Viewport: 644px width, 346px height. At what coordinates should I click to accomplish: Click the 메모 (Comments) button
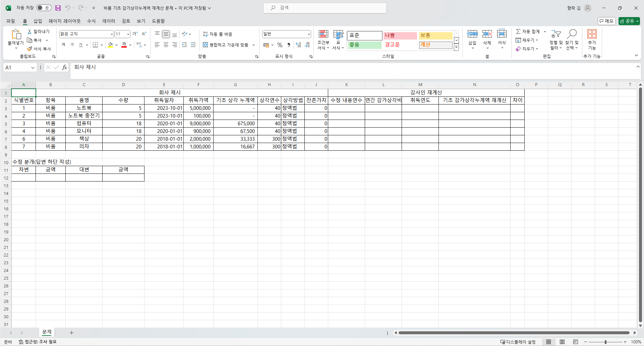click(x=606, y=21)
